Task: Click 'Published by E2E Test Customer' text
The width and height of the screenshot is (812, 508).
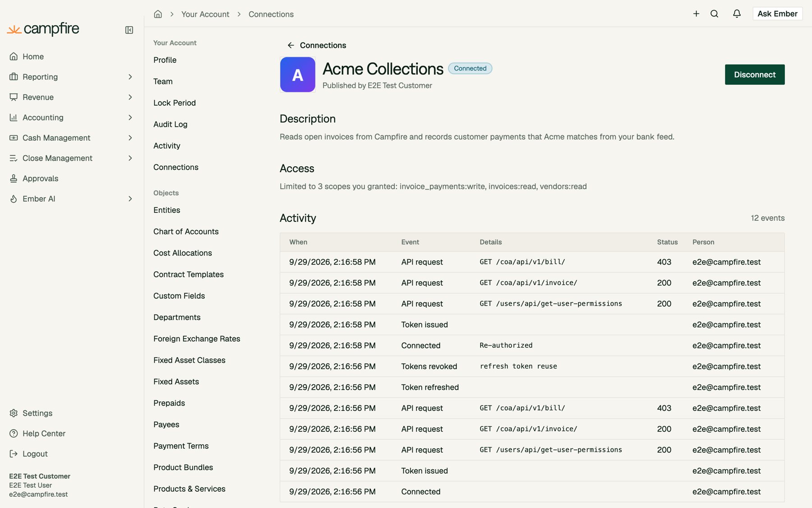Action: coord(377,85)
